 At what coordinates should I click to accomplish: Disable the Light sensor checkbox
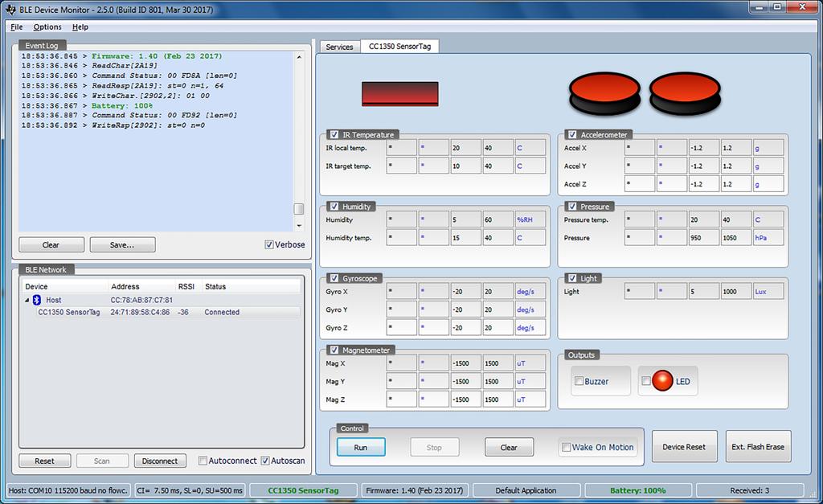click(572, 278)
